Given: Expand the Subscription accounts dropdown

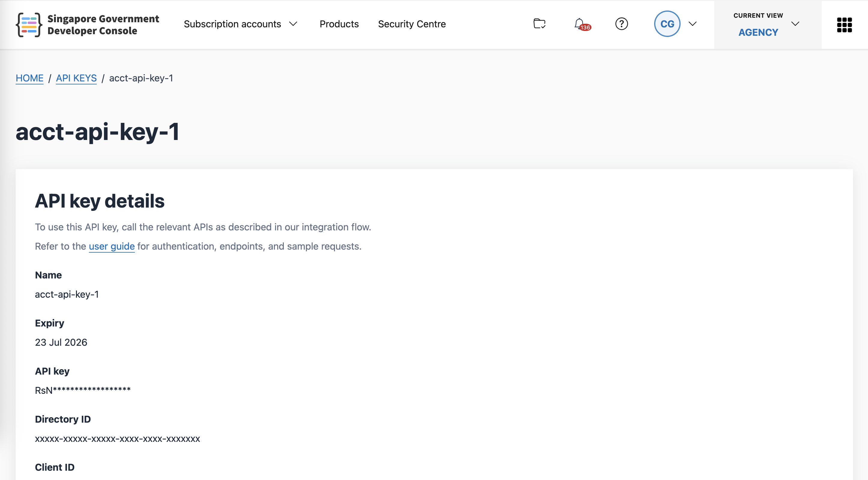Looking at the screenshot, I should click(241, 24).
